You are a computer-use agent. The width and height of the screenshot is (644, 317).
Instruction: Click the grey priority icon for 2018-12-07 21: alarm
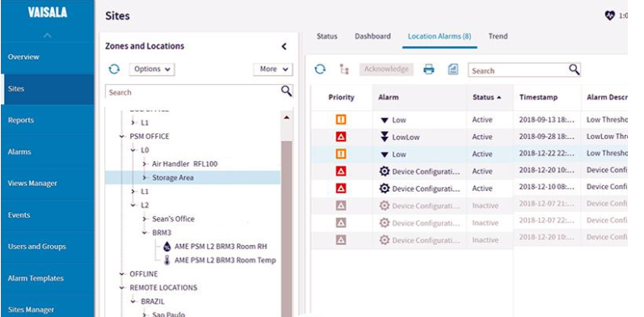click(341, 205)
